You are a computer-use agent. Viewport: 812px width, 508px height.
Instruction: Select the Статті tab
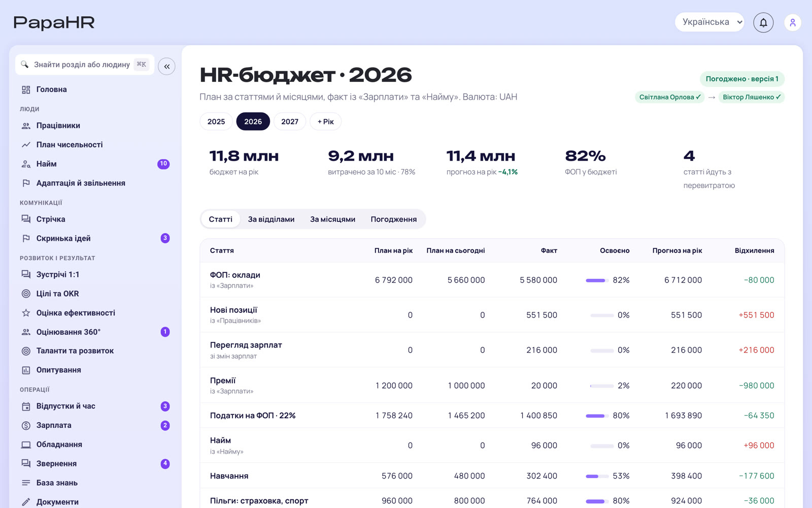pos(220,219)
